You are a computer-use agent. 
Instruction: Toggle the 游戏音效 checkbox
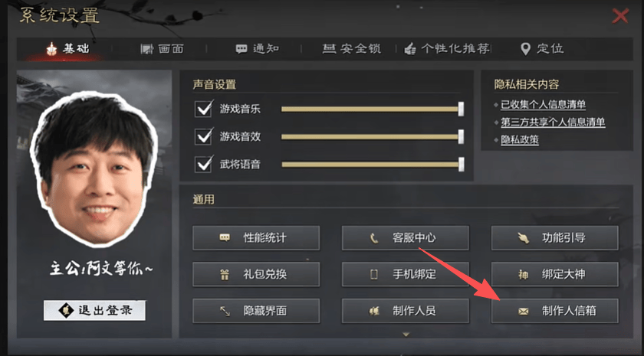point(203,136)
